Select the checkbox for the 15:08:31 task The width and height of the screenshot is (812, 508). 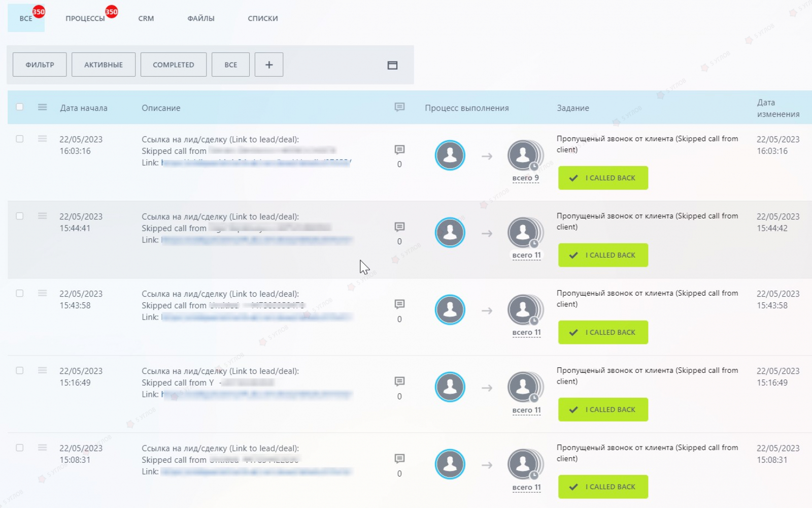pos(20,448)
